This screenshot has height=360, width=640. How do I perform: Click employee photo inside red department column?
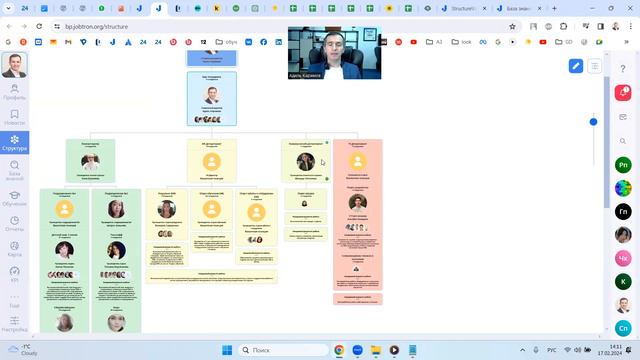pyautogui.click(x=358, y=202)
